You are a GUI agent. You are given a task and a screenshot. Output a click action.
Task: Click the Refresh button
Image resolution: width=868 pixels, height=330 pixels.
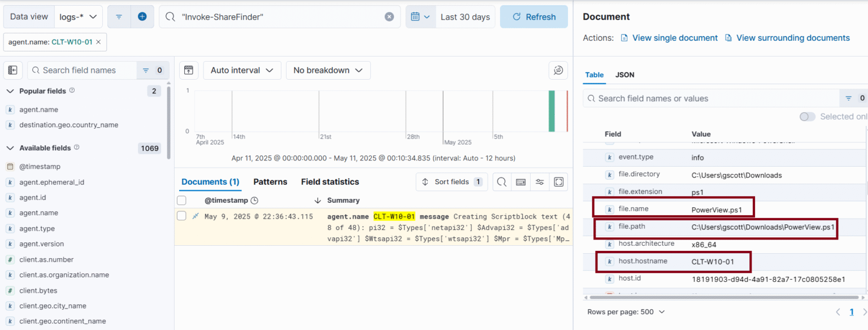533,16
